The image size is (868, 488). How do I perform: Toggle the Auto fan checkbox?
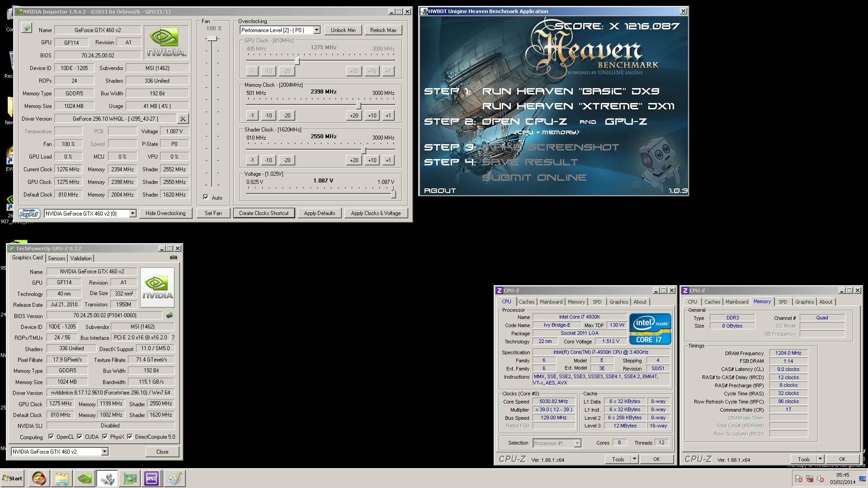tap(206, 197)
